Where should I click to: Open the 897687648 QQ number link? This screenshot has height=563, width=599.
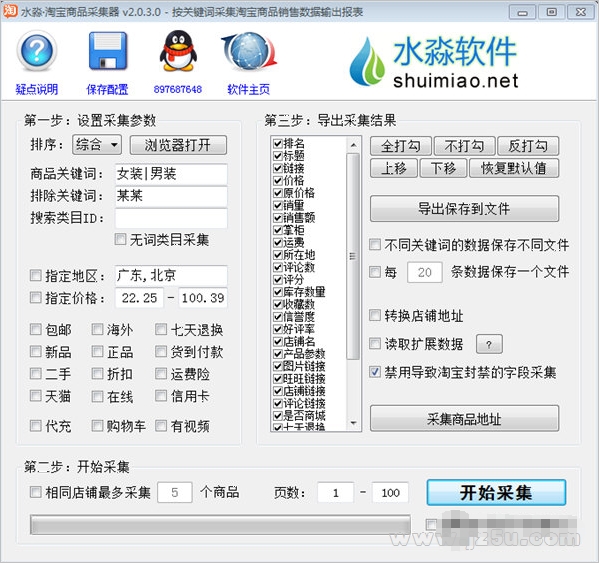(x=178, y=89)
